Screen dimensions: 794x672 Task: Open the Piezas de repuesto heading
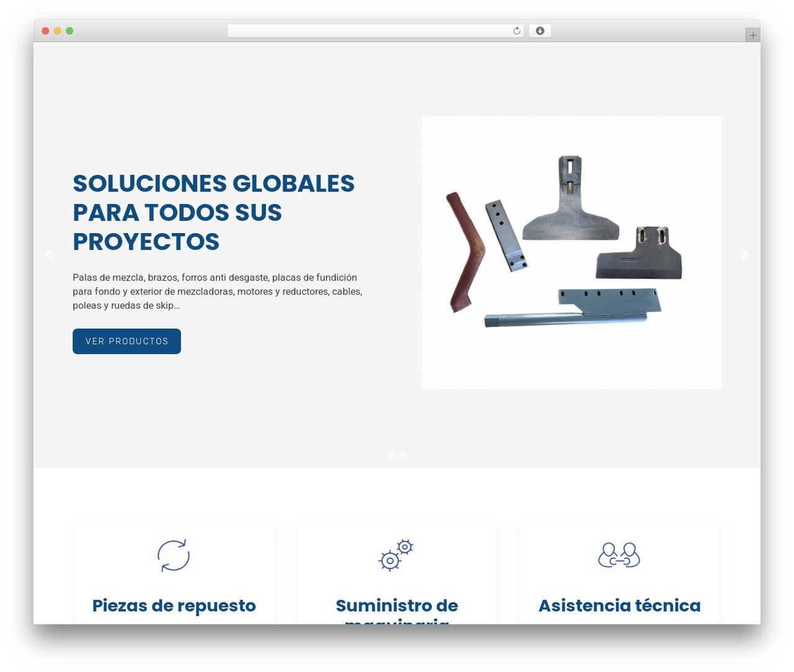click(174, 606)
